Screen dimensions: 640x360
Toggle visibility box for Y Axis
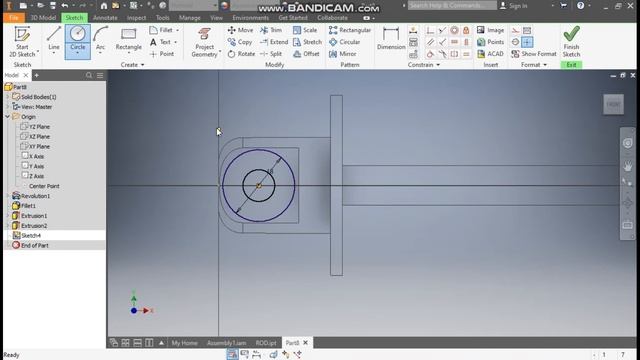(25, 166)
